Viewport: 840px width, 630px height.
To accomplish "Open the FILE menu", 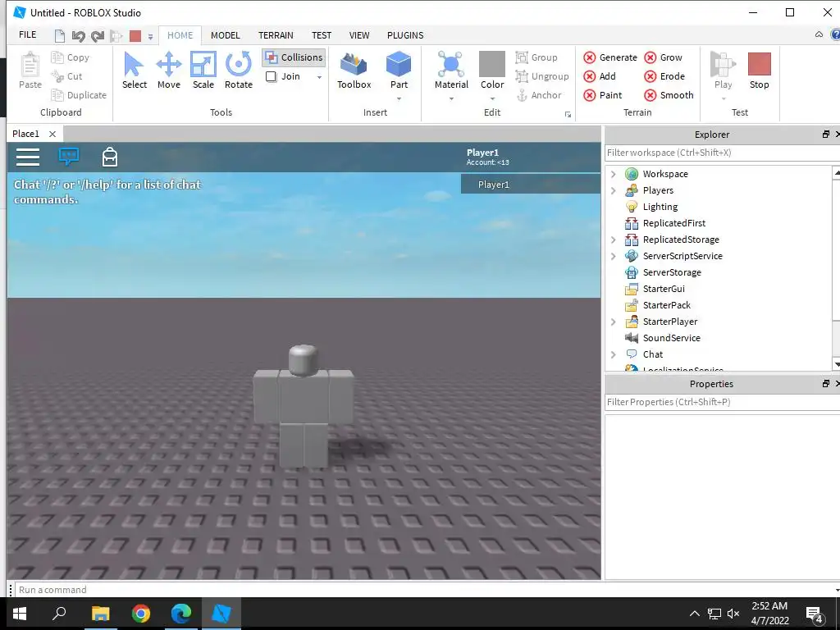I will point(27,34).
